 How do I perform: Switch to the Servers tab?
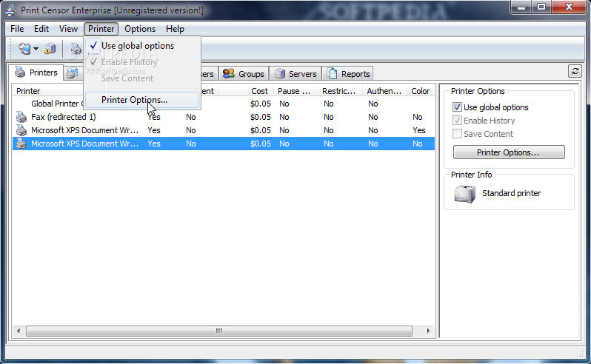pyautogui.click(x=295, y=74)
